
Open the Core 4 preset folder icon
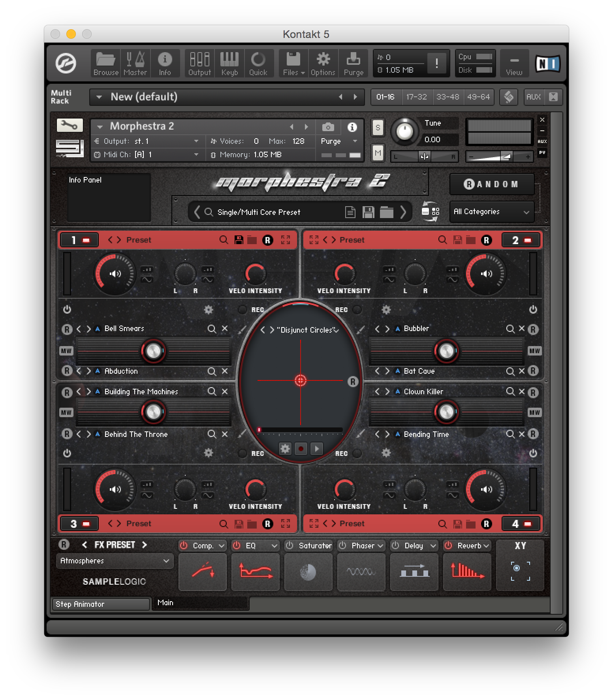[470, 524]
